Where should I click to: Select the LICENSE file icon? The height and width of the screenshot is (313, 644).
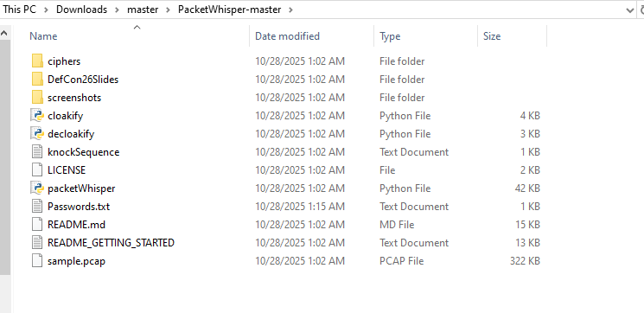coord(37,170)
